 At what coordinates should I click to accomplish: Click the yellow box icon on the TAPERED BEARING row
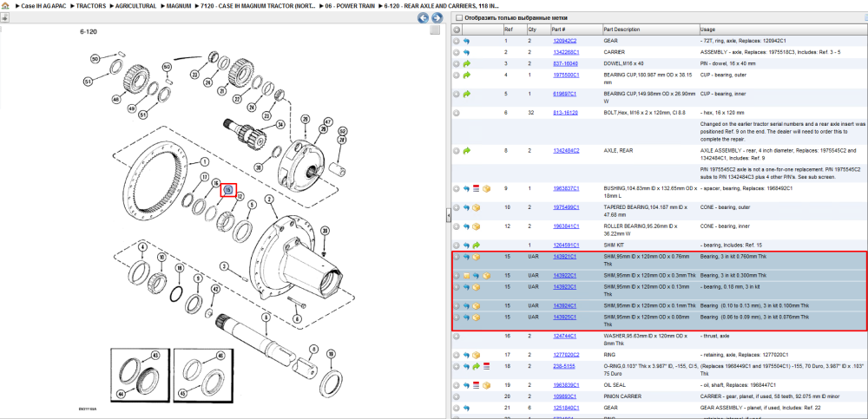[476, 207]
